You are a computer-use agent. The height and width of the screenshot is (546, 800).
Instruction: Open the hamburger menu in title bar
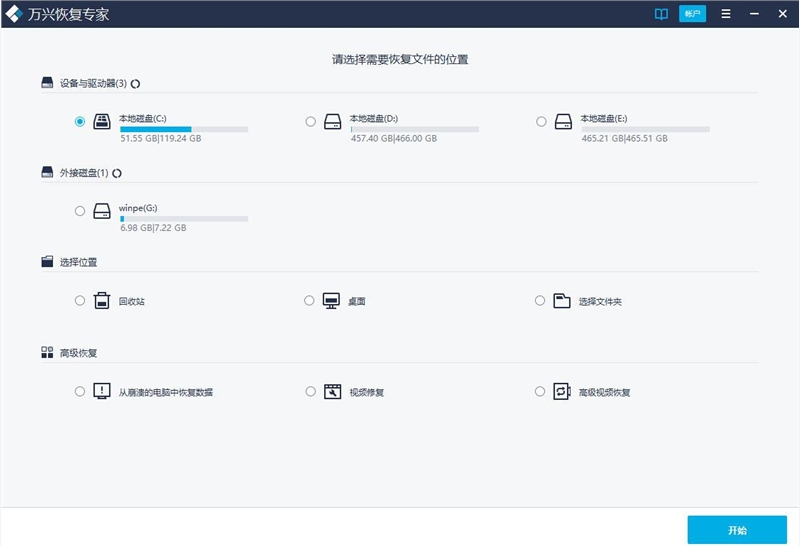[x=726, y=14]
